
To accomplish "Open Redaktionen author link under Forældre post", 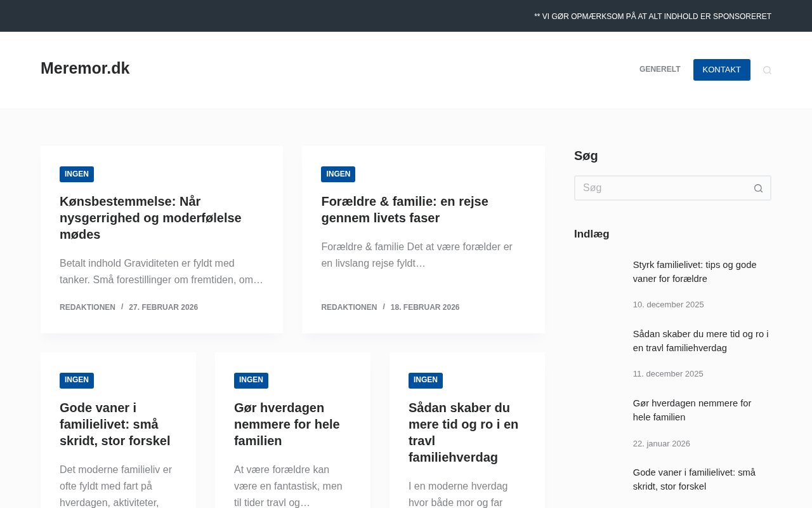I will [349, 307].
